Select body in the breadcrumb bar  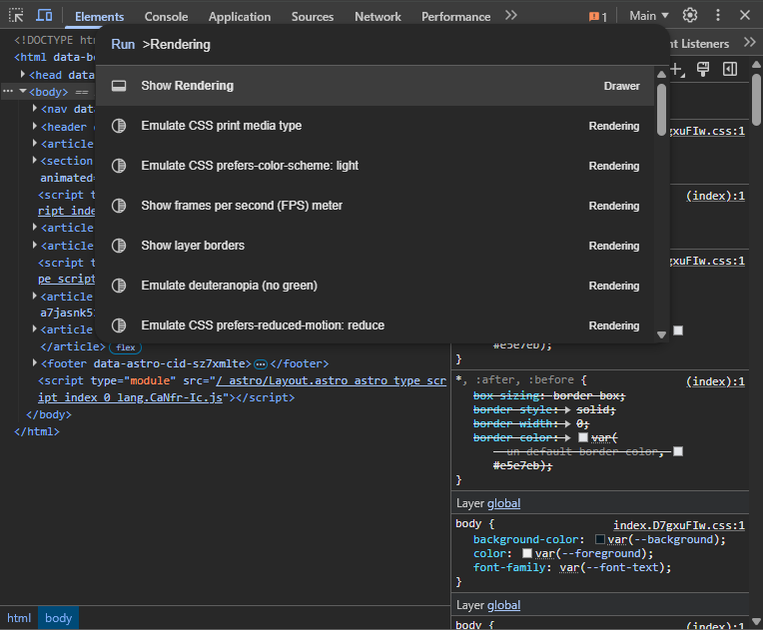point(58,618)
